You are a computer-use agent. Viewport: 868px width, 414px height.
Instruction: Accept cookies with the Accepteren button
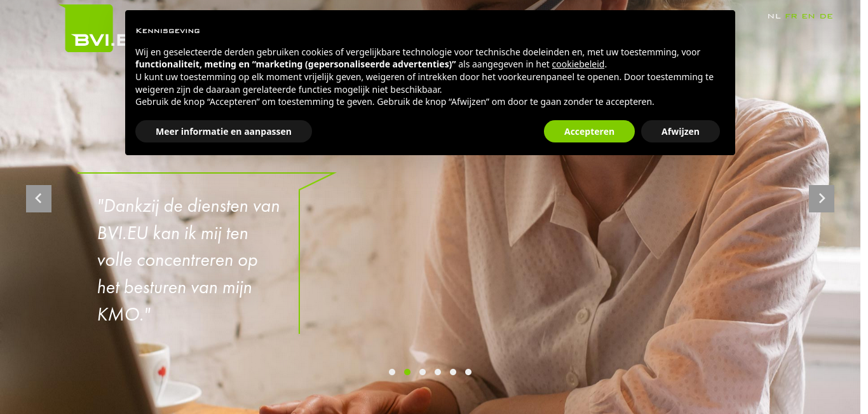pos(589,132)
